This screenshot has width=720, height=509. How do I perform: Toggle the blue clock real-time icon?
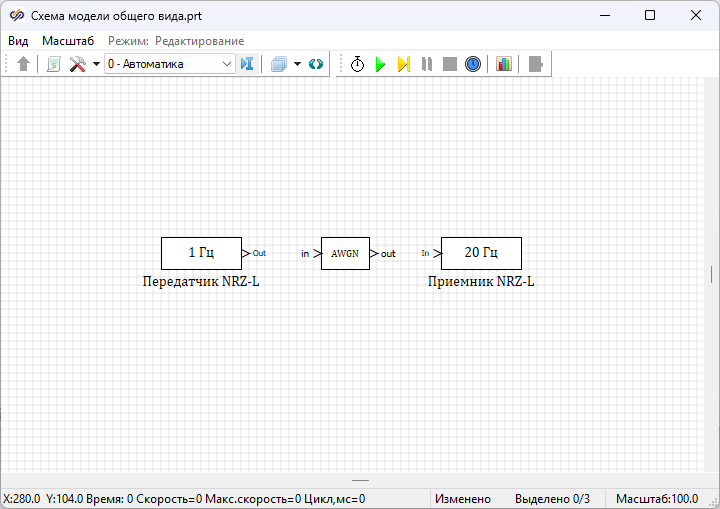pyautogui.click(x=473, y=64)
